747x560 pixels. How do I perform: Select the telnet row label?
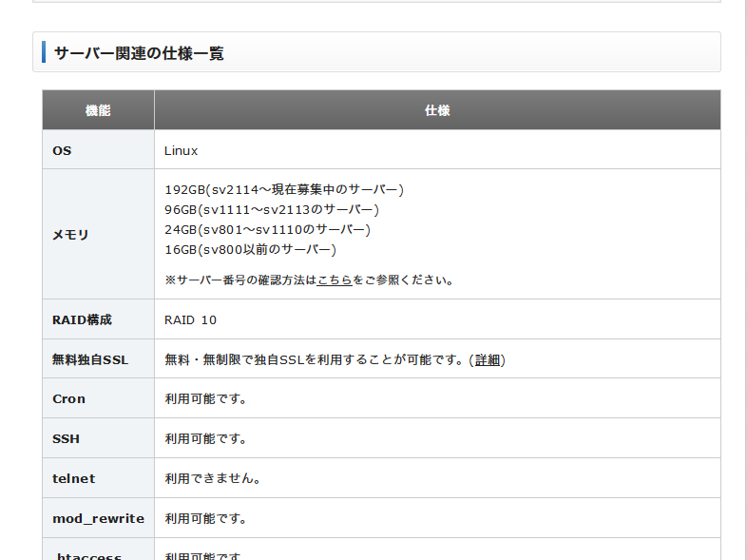(73, 479)
